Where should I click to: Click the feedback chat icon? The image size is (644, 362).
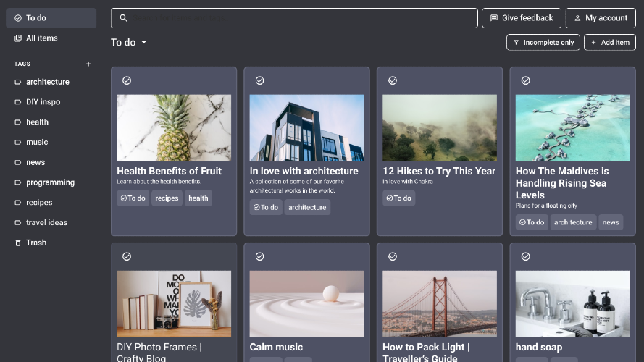(494, 18)
